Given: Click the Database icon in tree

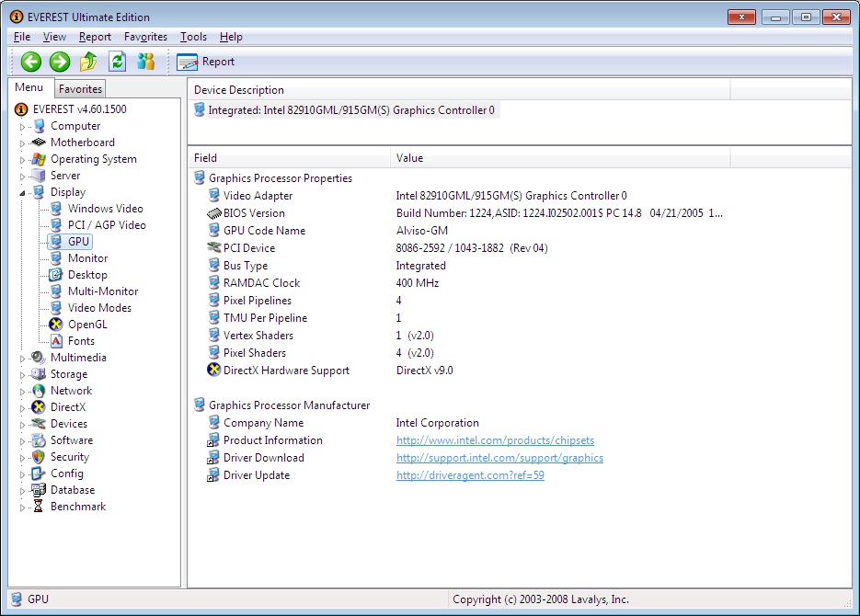Looking at the screenshot, I should pyautogui.click(x=39, y=490).
